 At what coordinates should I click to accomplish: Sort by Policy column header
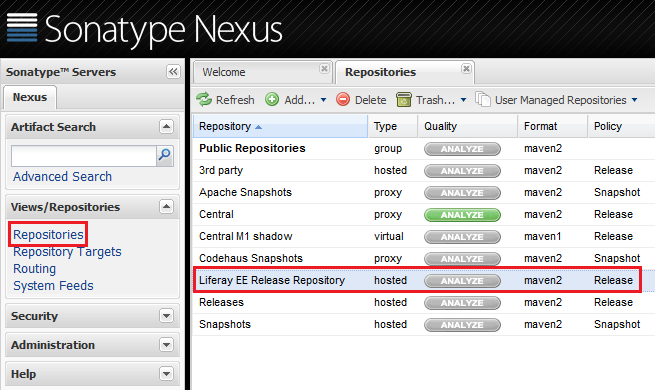click(621, 126)
